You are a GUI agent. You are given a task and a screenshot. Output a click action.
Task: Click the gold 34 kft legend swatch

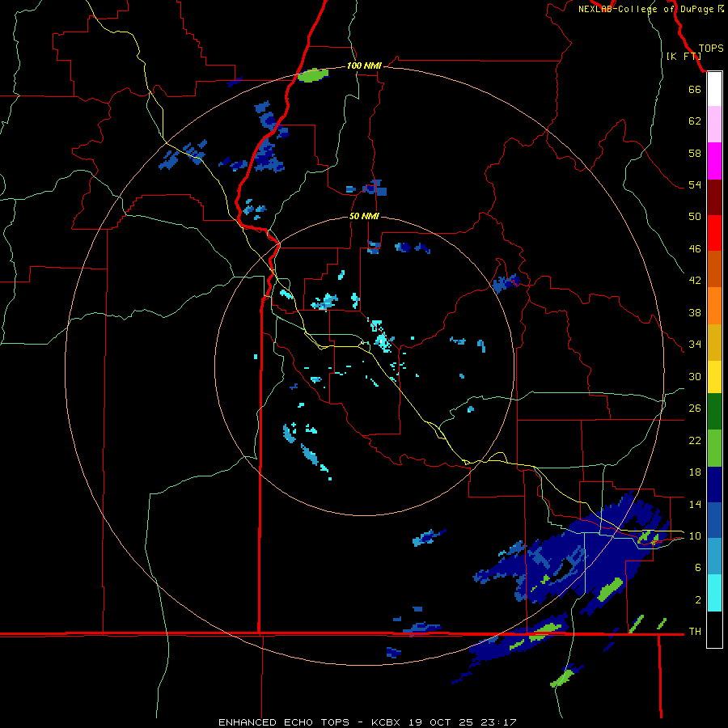coord(714,342)
